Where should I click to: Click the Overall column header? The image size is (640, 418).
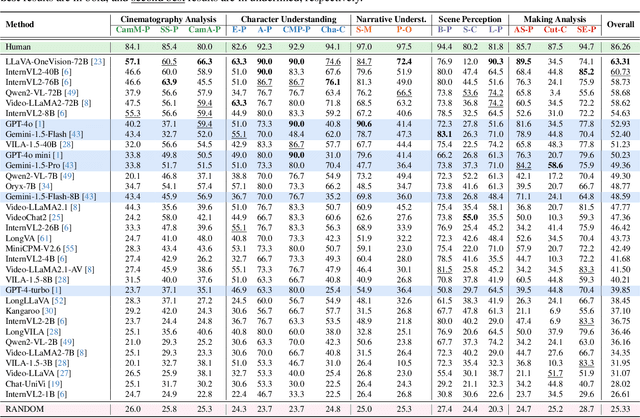[619, 24]
